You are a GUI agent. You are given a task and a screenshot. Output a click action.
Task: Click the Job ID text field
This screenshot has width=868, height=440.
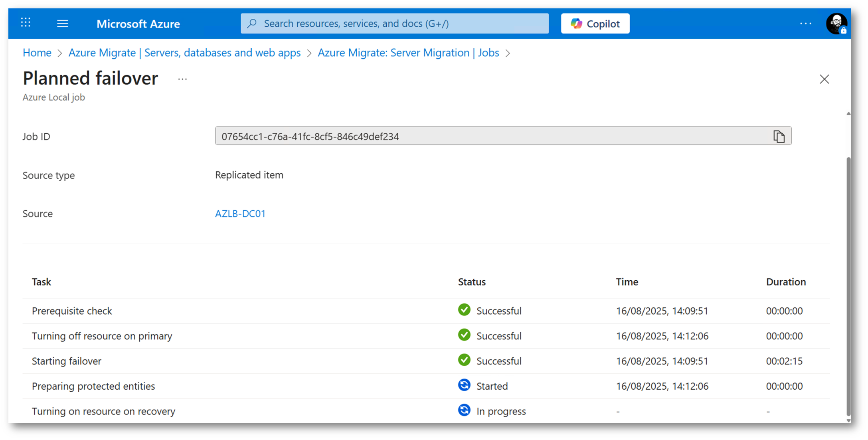pyautogui.click(x=479, y=137)
